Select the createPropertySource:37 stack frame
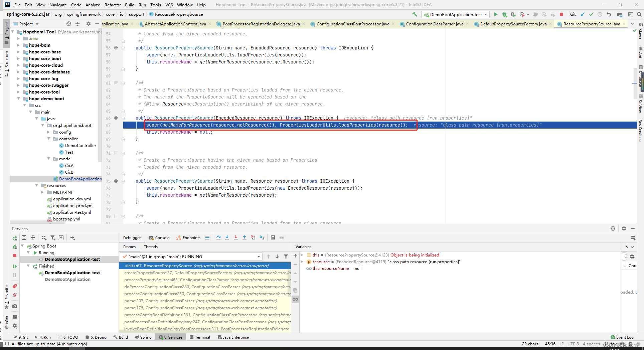Screen dimensions: 644x350 point(205,273)
